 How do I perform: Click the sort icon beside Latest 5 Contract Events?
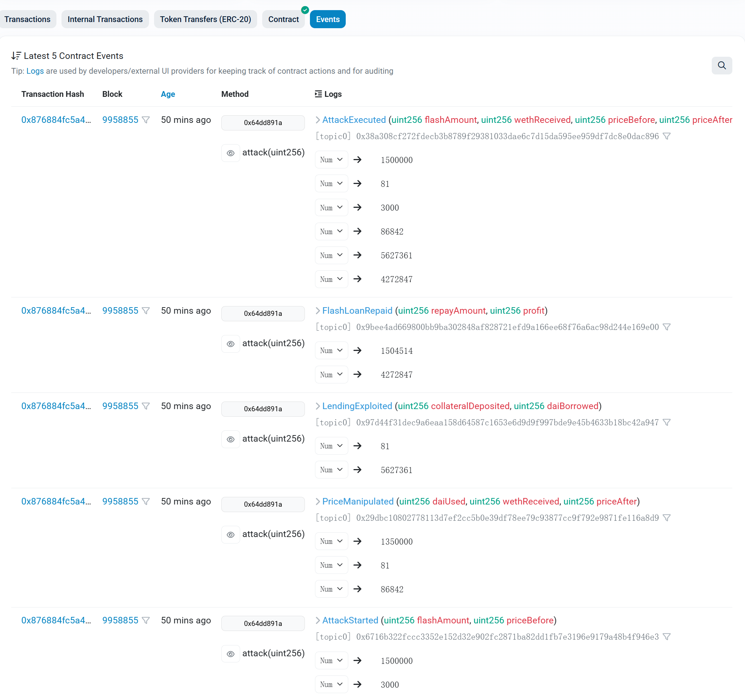[x=16, y=56]
